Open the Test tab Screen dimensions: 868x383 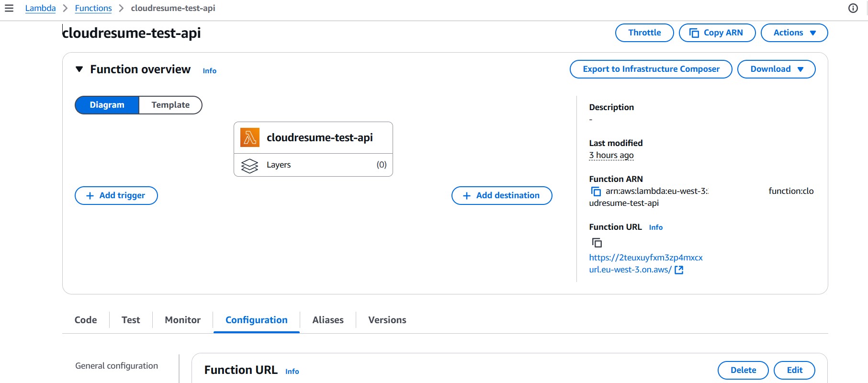pos(131,320)
